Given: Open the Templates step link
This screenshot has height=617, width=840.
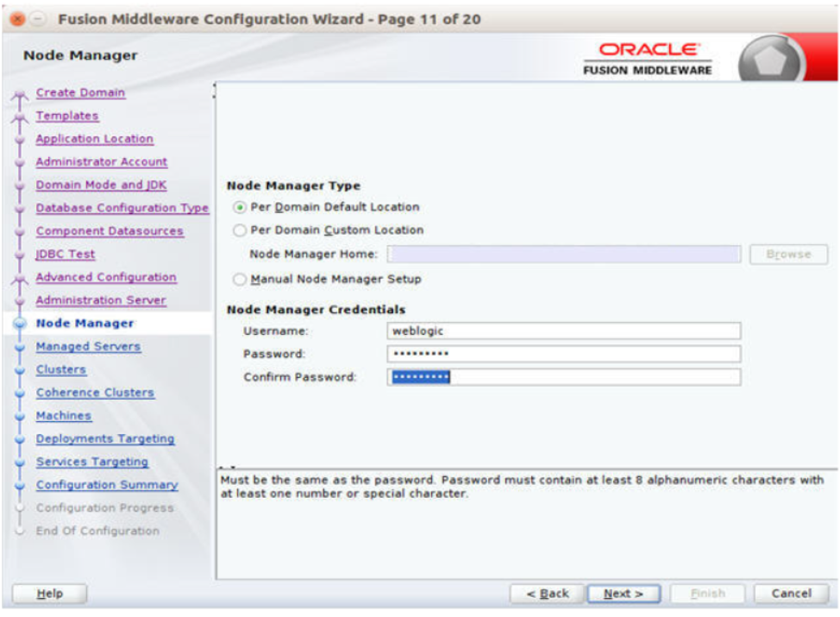Looking at the screenshot, I should (x=67, y=116).
